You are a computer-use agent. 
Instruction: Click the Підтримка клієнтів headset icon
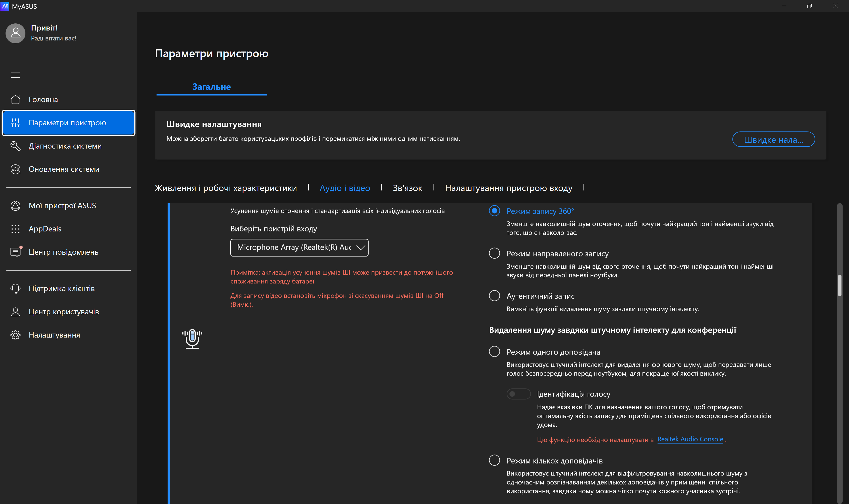click(x=15, y=289)
